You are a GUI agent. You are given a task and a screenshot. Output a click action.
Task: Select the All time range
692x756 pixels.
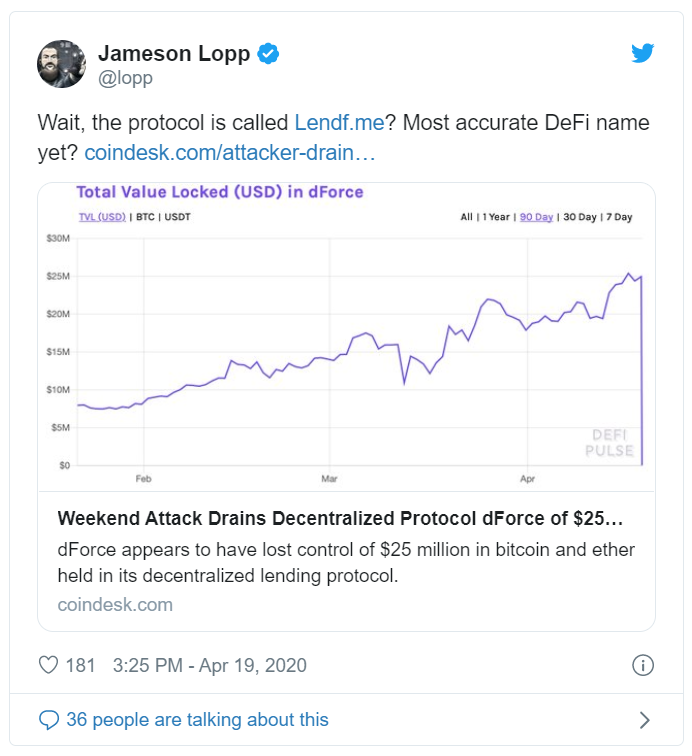coord(466,217)
